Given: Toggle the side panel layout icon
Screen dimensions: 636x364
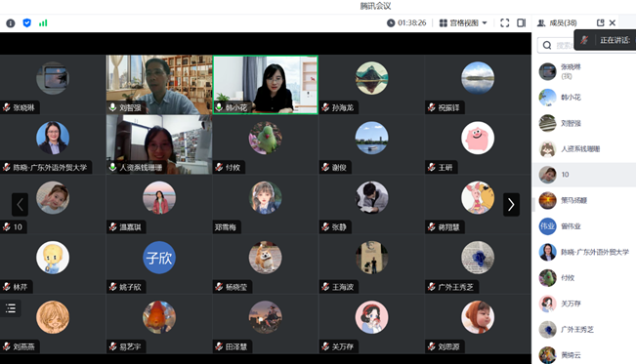Looking at the screenshot, I should 522,23.
